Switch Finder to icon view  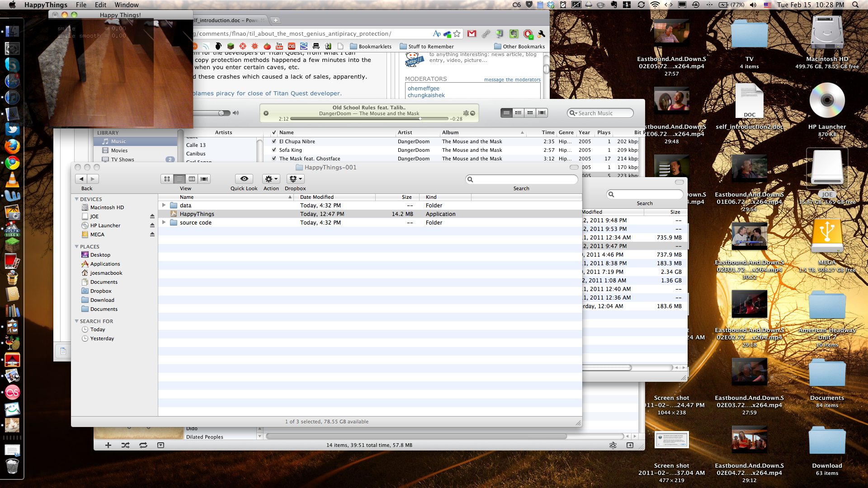click(x=167, y=179)
